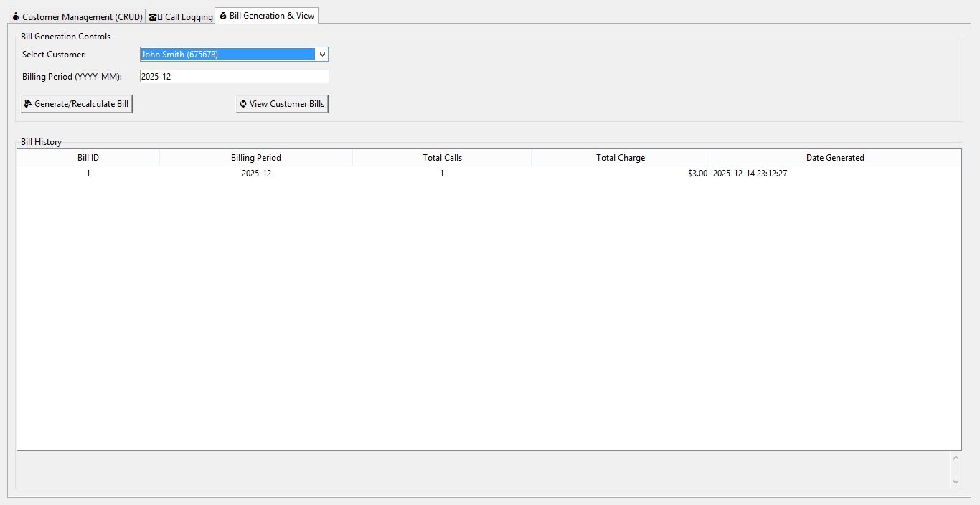
Task: Click the scrollbar down arrow below Bill History
Action: 956,482
